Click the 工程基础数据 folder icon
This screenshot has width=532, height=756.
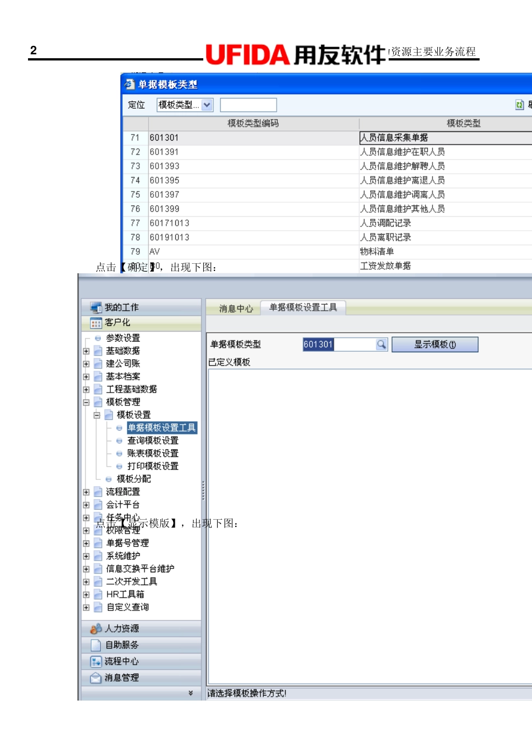click(98, 389)
